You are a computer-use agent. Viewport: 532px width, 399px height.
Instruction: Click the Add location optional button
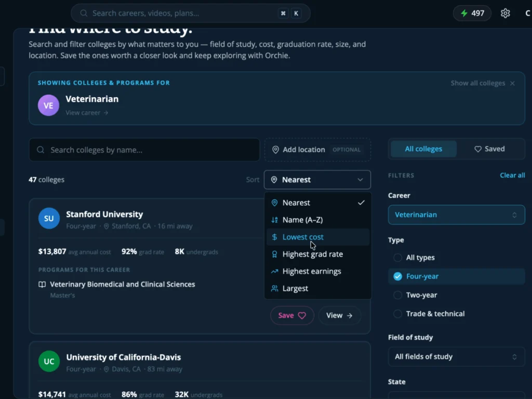pos(317,150)
